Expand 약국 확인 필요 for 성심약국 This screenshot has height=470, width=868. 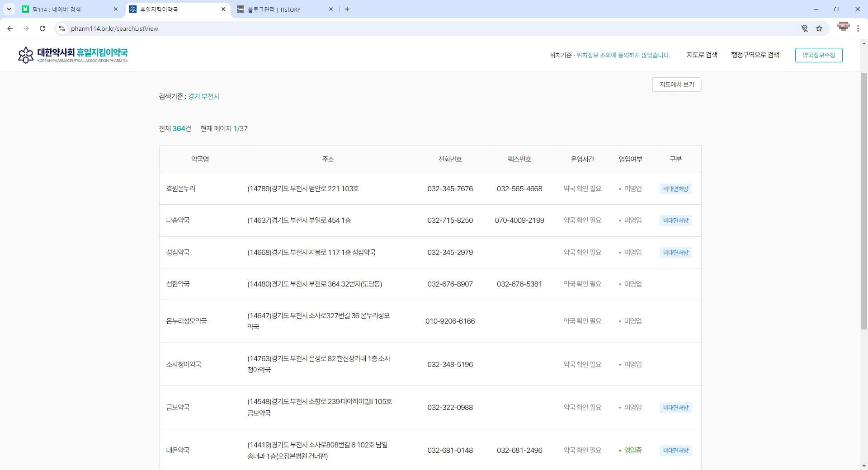[x=582, y=252]
